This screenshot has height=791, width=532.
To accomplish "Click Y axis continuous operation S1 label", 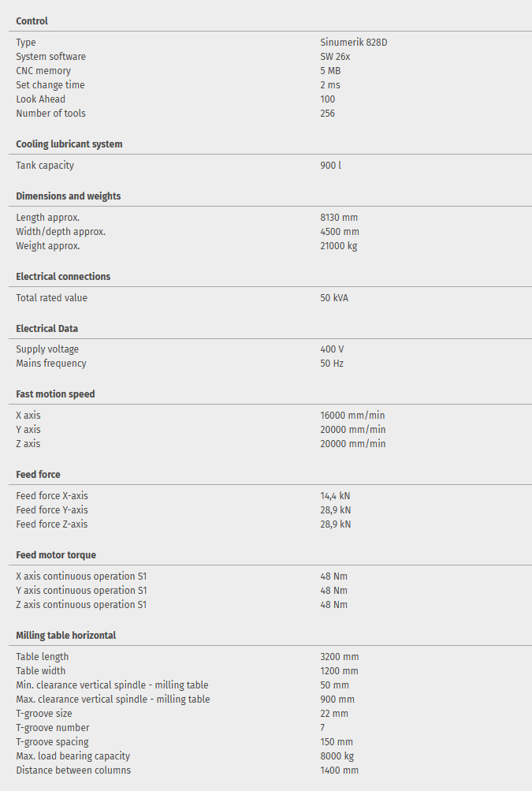I will (x=81, y=591).
